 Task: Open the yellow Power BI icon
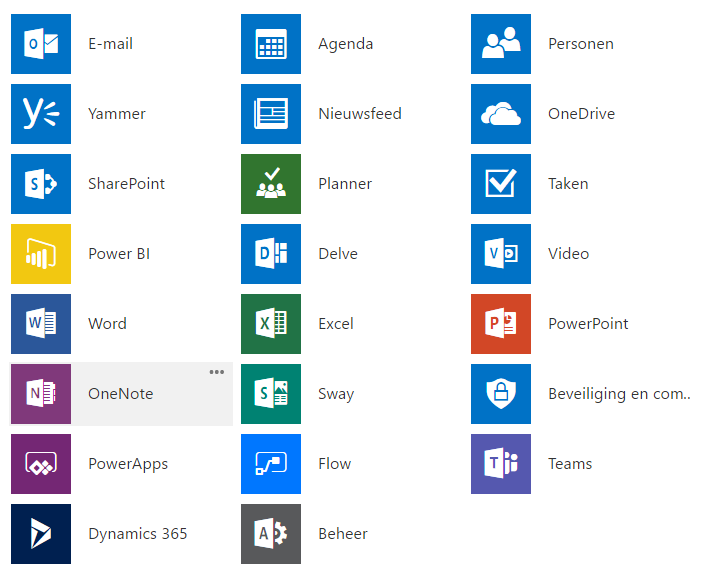click(x=41, y=254)
